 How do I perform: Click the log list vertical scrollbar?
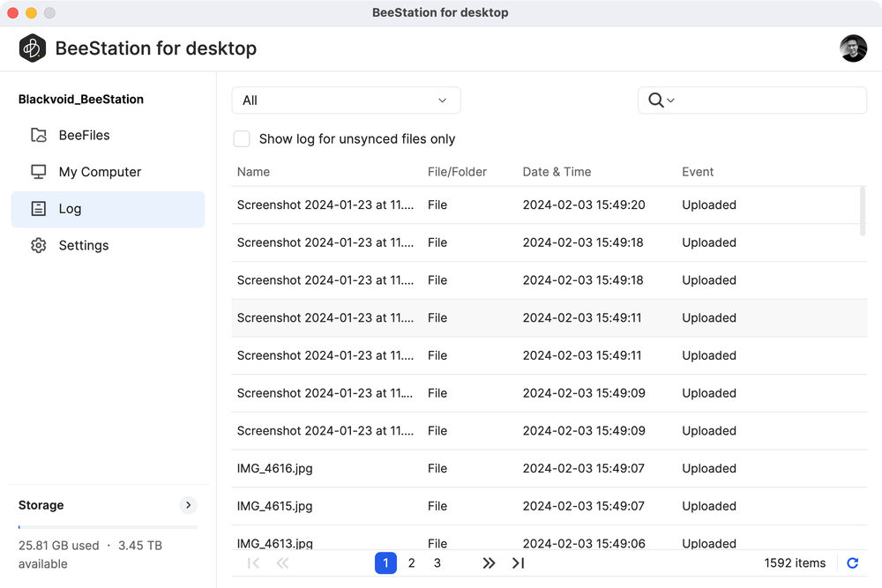pyautogui.click(x=863, y=212)
